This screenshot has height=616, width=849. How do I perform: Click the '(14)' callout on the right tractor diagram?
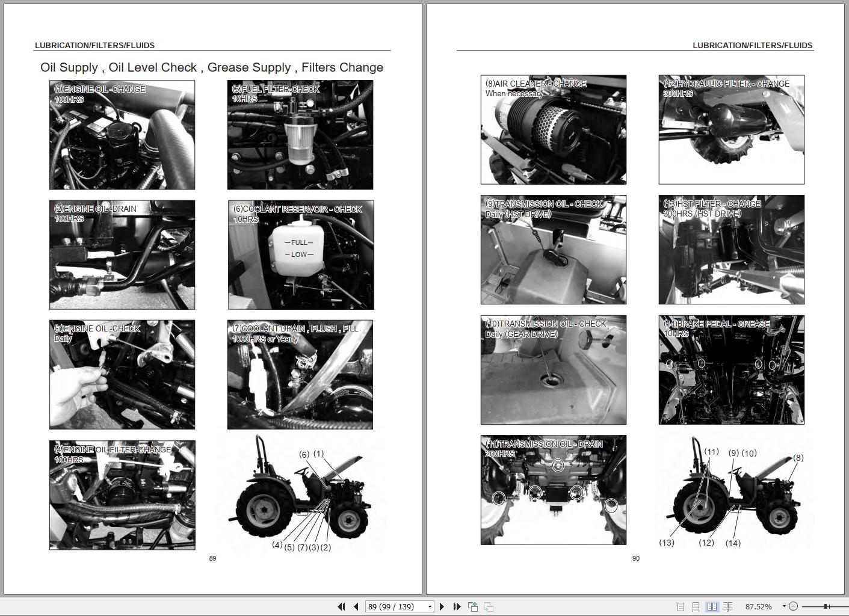[x=733, y=543]
